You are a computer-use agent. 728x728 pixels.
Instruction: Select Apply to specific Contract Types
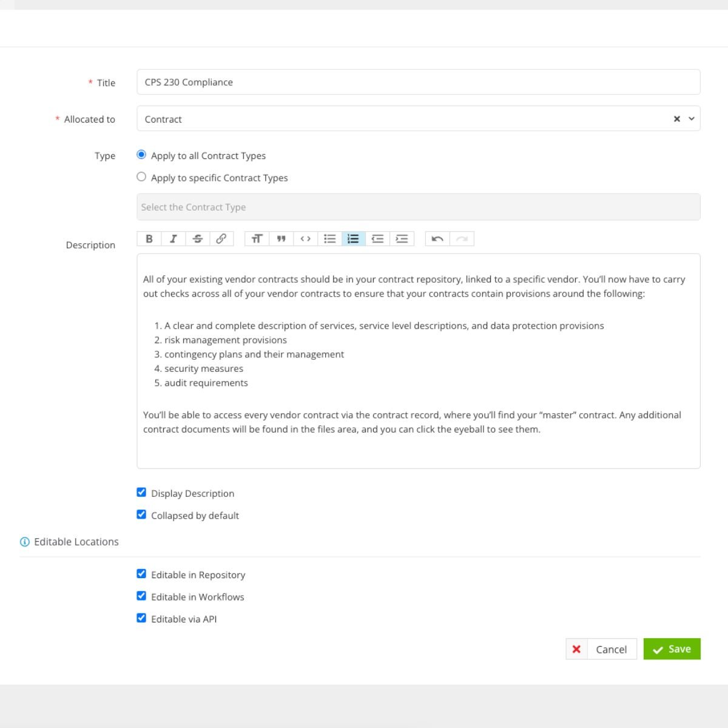pyautogui.click(x=141, y=177)
